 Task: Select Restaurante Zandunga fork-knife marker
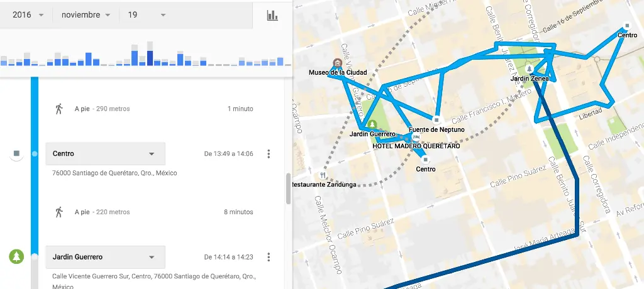(323, 175)
